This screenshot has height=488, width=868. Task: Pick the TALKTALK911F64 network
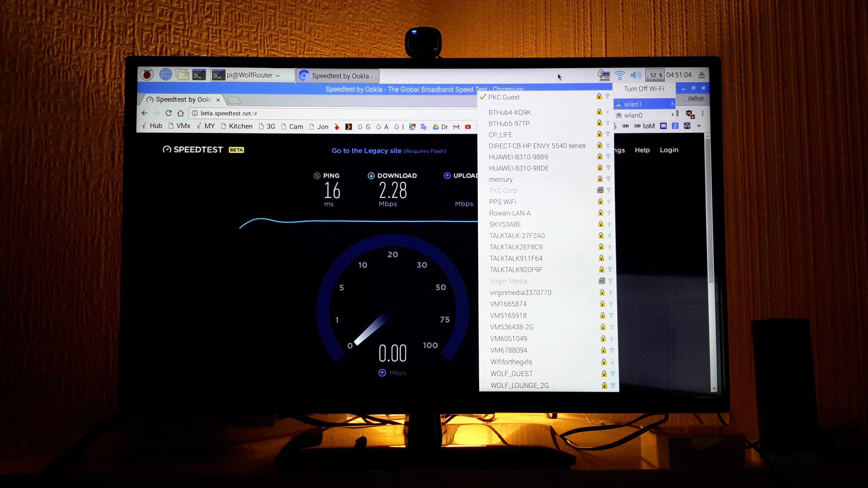(547, 258)
